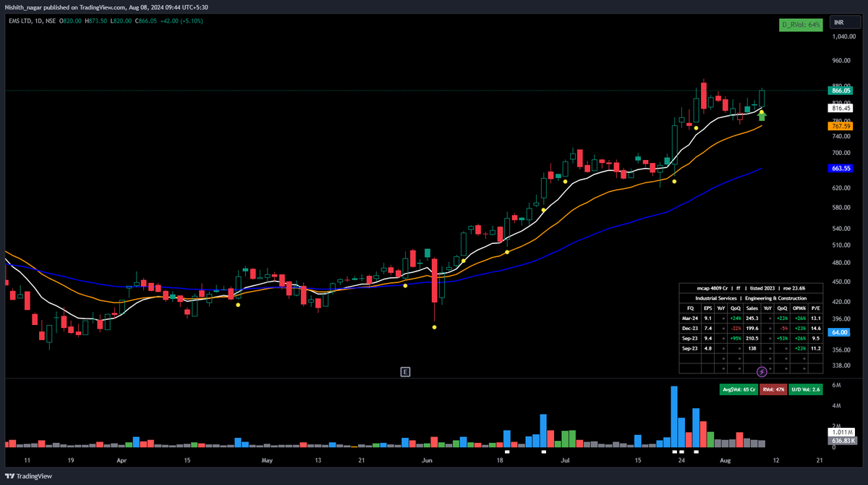The height and width of the screenshot is (485, 868).
Task: Click the white moving average label 816.45
Action: pyautogui.click(x=841, y=108)
